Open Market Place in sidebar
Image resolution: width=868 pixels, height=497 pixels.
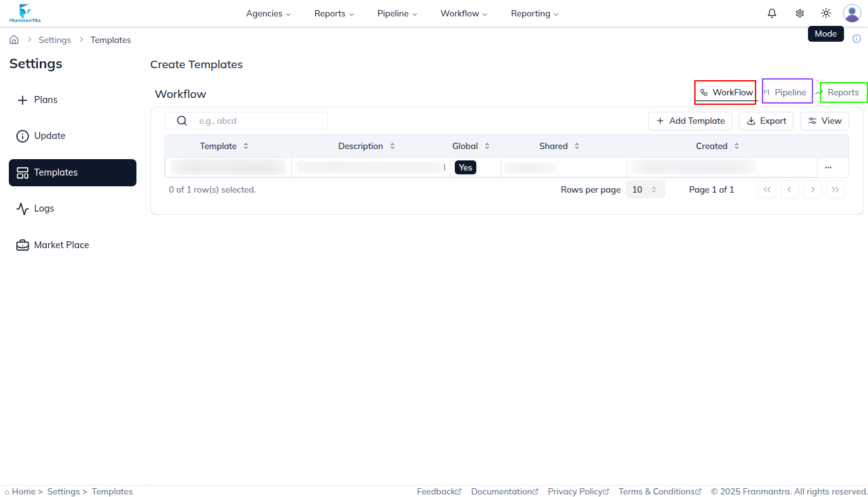(x=73, y=245)
